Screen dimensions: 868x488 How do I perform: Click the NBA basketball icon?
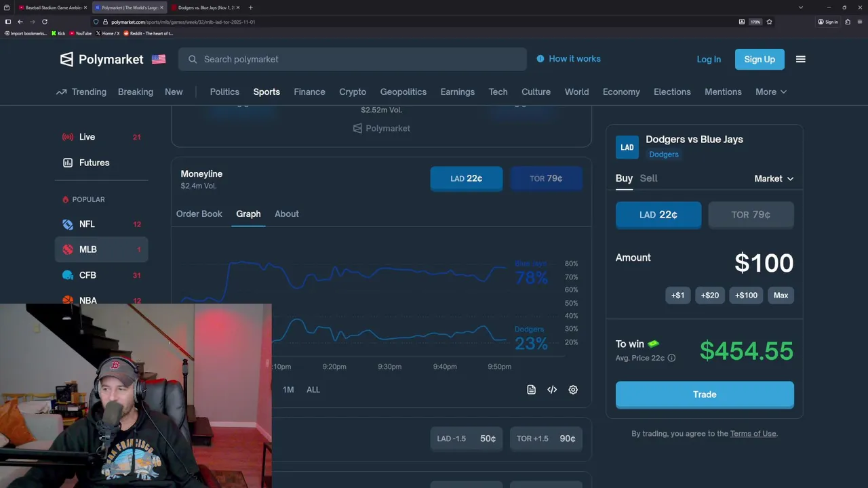68,300
